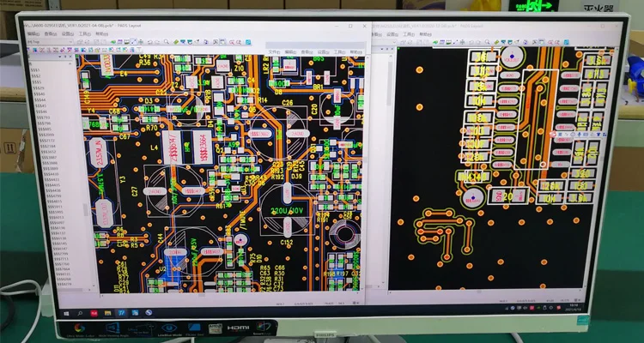Open the layer dropdown arrow in right PADS window
The height and width of the screenshot is (343, 644).
click(394, 43)
